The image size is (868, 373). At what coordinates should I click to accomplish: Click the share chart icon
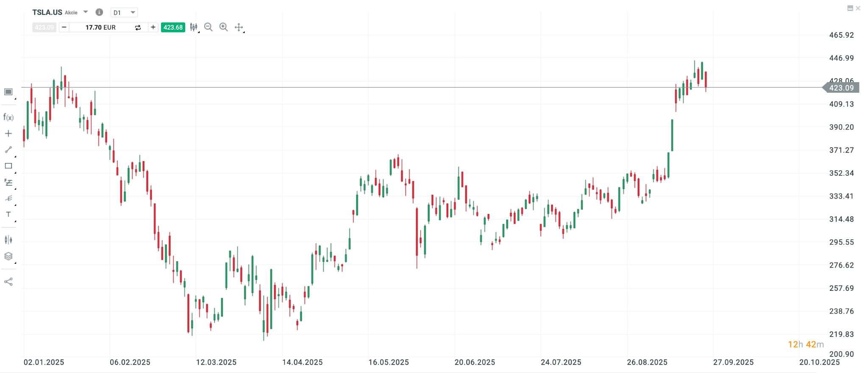click(8, 282)
